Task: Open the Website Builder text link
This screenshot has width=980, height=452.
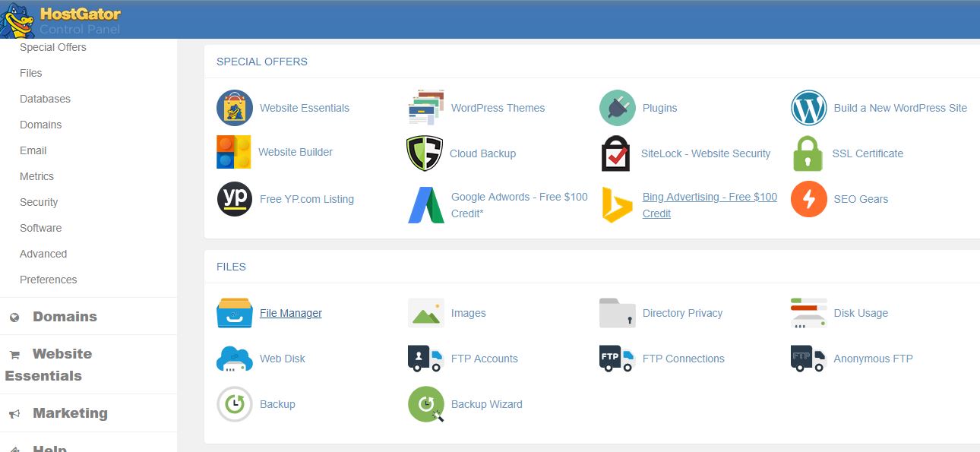Action: 296,152
